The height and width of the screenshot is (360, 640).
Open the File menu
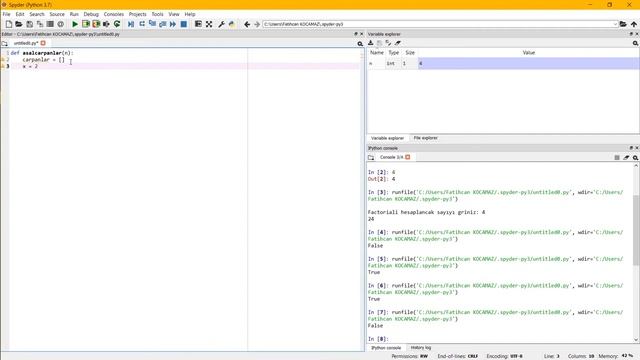point(7,14)
